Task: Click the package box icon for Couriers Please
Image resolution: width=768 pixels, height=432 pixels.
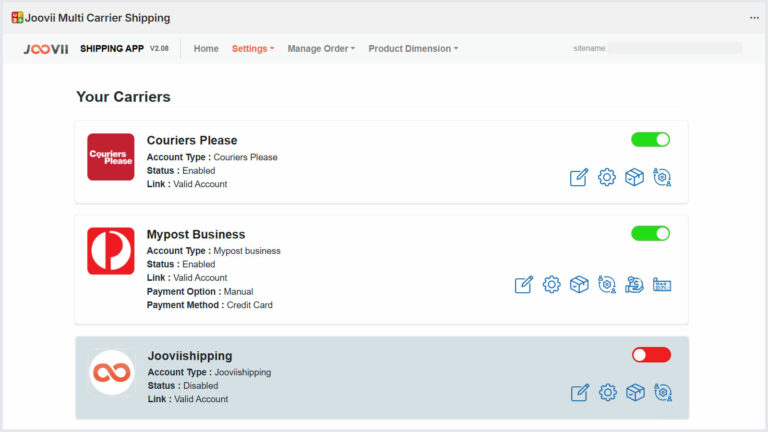Action: [634, 177]
